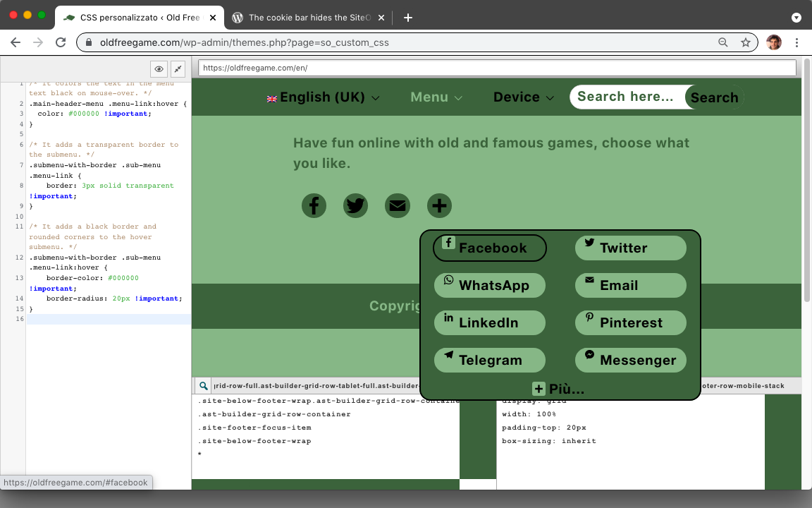Click the round Twitter share icon

coord(356,206)
